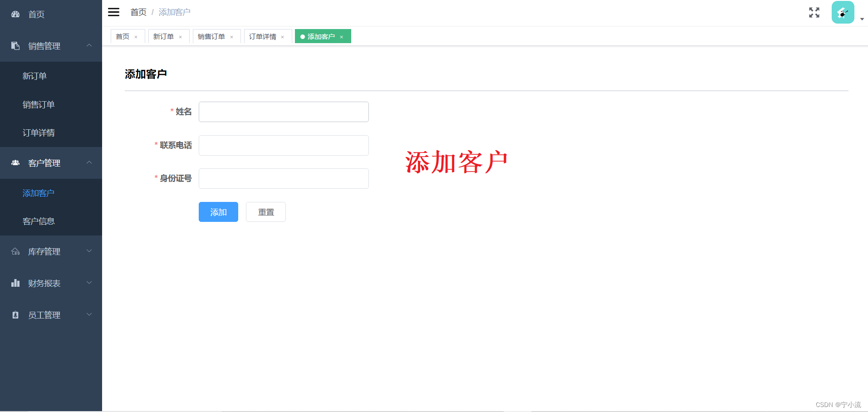Open 销售订单 in the sidebar
The height and width of the screenshot is (412, 868).
point(51,104)
